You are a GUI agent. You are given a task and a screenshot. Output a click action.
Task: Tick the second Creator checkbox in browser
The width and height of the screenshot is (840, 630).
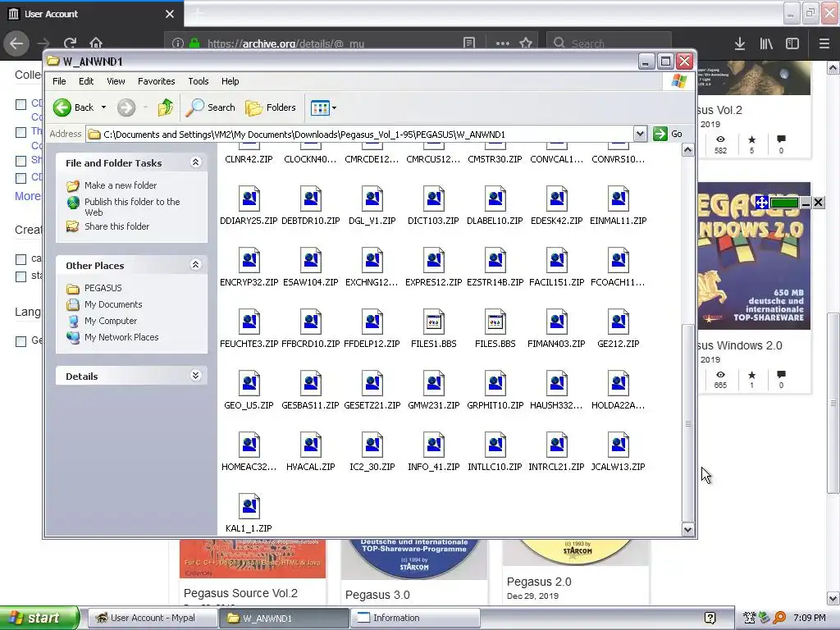pyautogui.click(x=21, y=276)
